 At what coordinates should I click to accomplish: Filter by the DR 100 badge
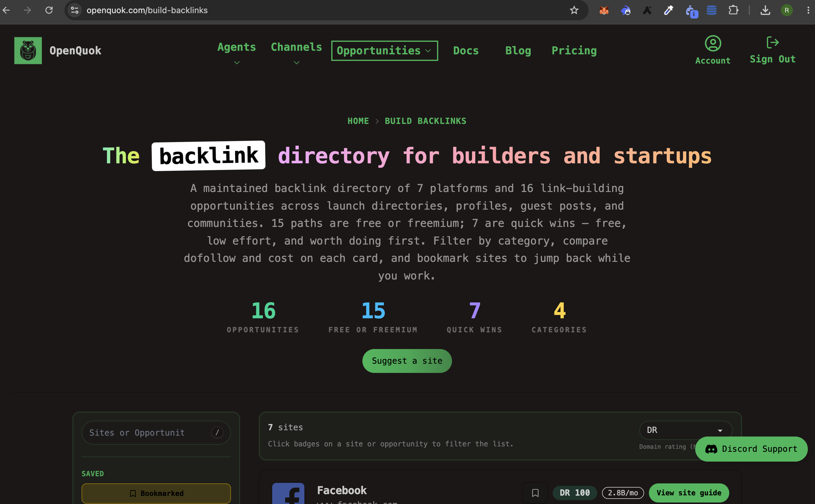coord(575,493)
